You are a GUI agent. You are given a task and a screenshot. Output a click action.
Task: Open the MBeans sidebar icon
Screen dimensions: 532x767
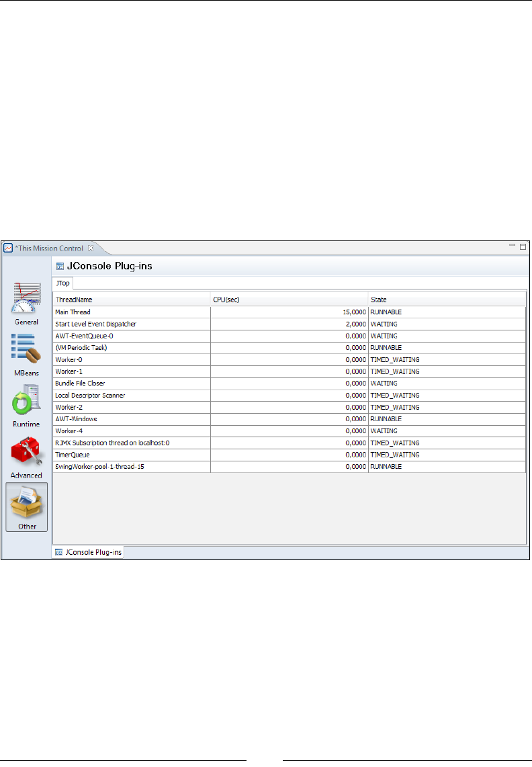(x=26, y=355)
